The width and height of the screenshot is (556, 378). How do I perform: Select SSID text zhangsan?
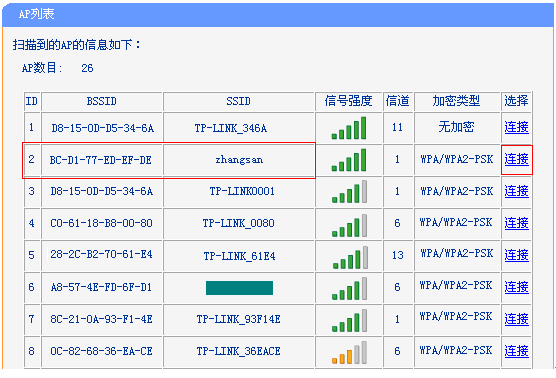[239, 160]
